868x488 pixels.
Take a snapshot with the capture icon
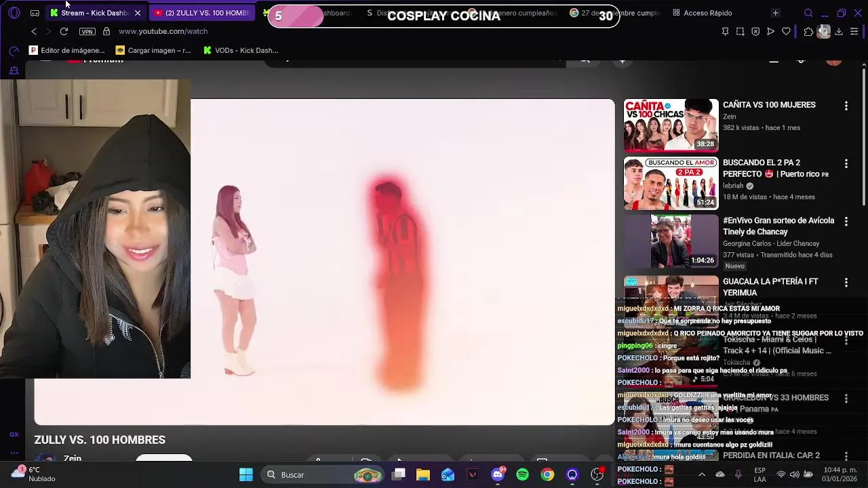click(740, 31)
